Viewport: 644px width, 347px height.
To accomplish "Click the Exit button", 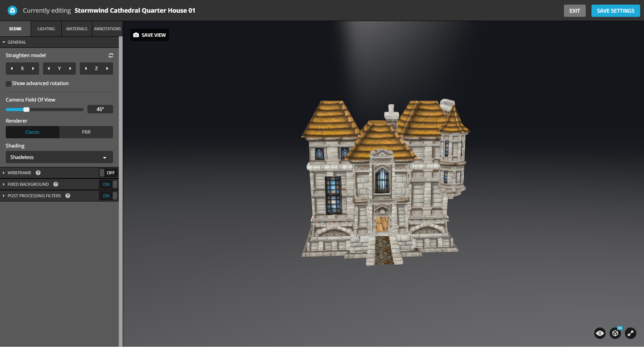I will coord(575,11).
